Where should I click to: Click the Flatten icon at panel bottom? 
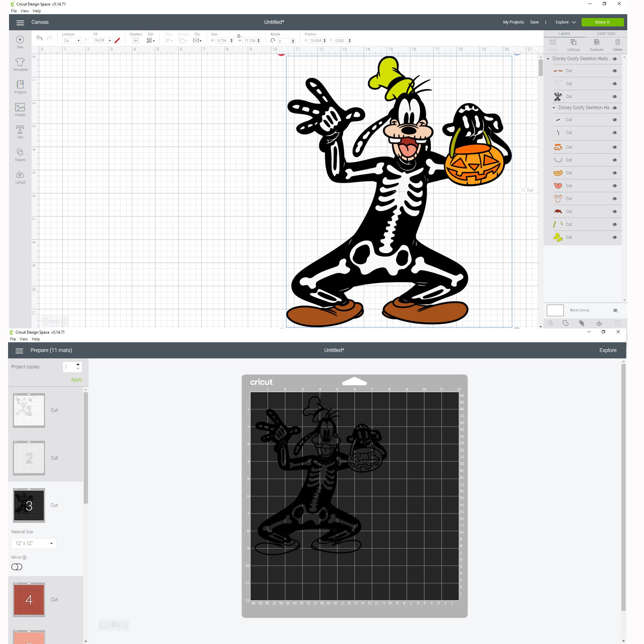(x=599, y=323)
